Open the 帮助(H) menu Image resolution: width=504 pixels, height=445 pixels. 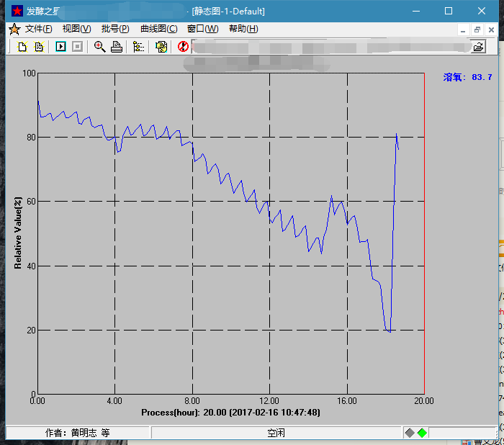[243, 29]
